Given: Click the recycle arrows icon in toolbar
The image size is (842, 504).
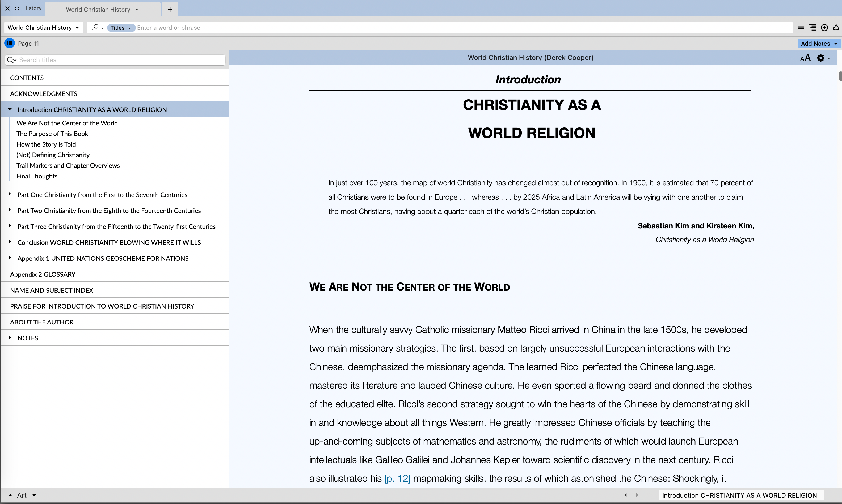Looking at the screenshot, I should coord(836,28).
